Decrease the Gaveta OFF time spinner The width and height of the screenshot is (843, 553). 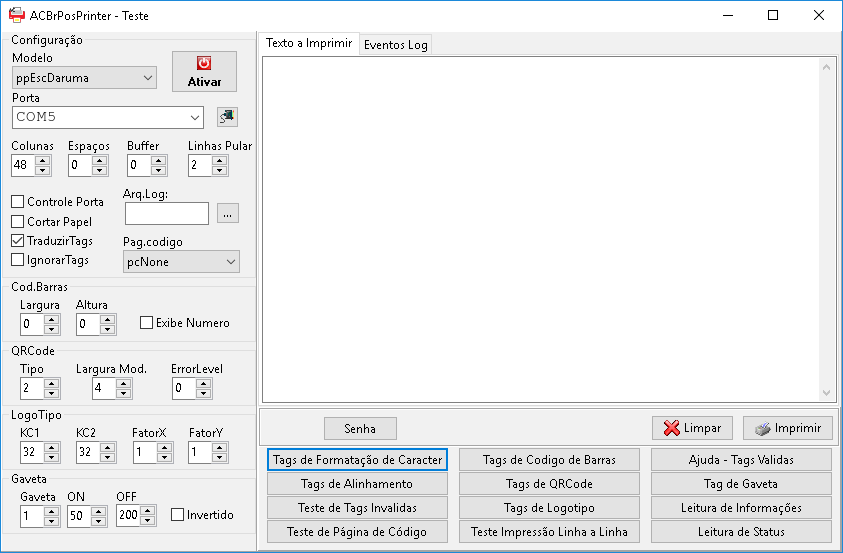click(148, 520)
